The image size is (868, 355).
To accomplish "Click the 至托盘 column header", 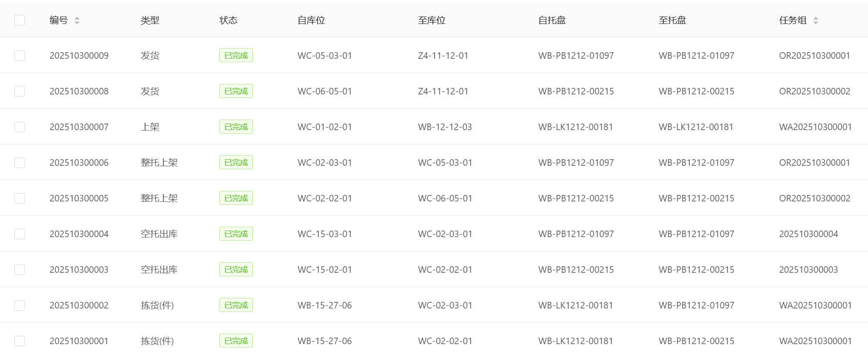I will tap(672, 20).
